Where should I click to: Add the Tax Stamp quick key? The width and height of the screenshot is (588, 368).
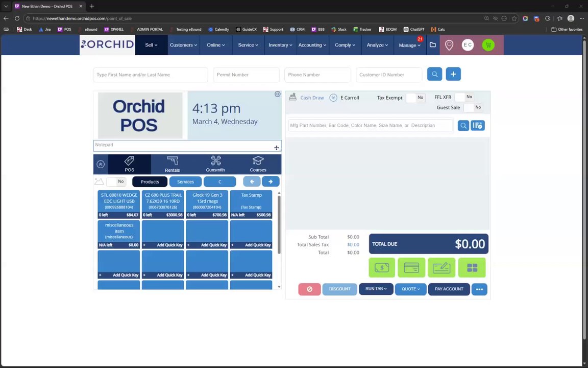pyautogui.click(x=251, y=204)
